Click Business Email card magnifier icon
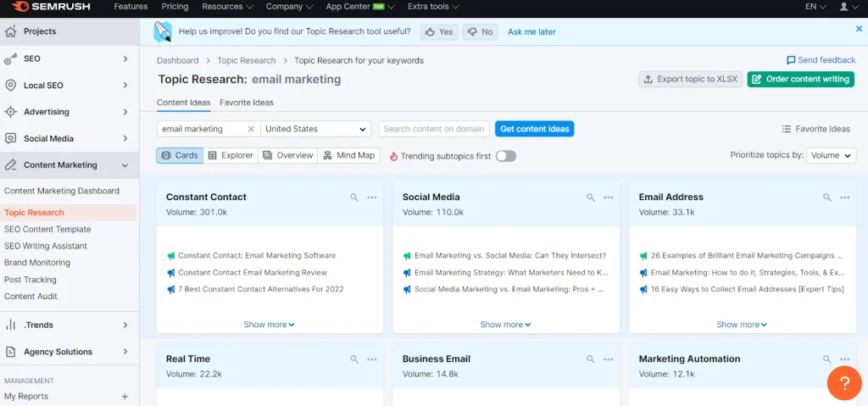 (x=591, y=359)
